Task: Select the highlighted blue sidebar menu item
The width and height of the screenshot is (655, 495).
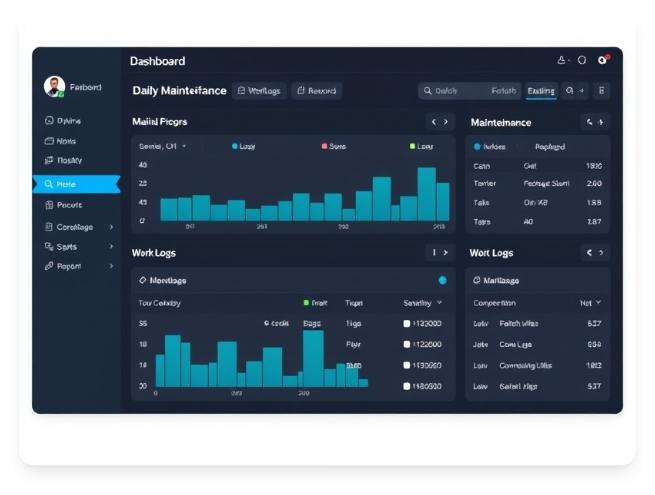Action: click(x=76, y=184)
